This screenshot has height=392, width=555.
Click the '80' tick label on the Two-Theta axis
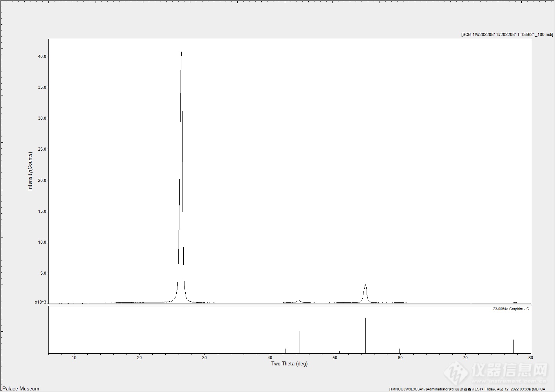tap(530, 358)
